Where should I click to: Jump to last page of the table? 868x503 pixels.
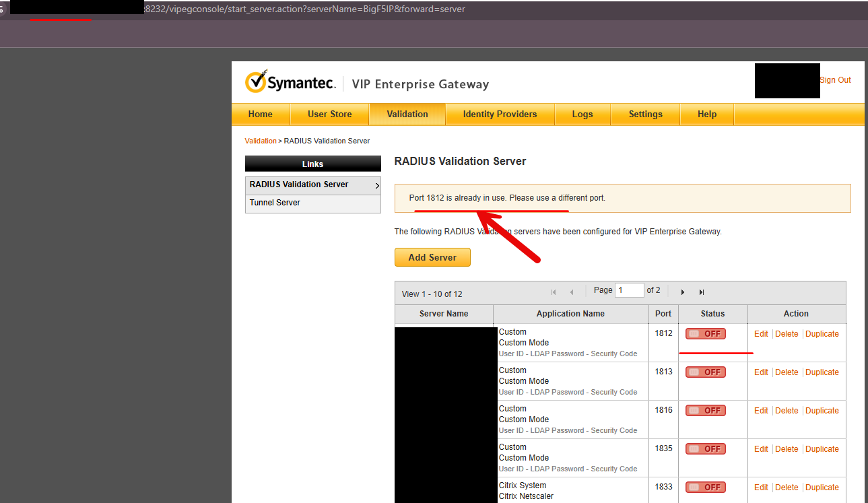pos(702,292)
